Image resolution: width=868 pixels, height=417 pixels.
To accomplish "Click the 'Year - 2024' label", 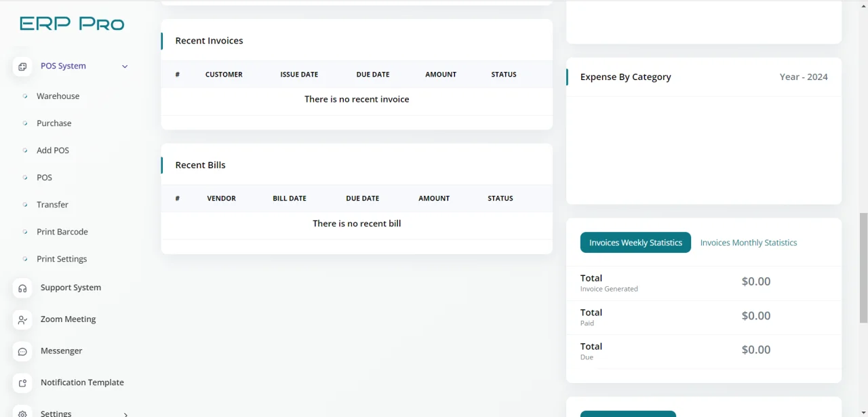I will [x=804, y=77].
